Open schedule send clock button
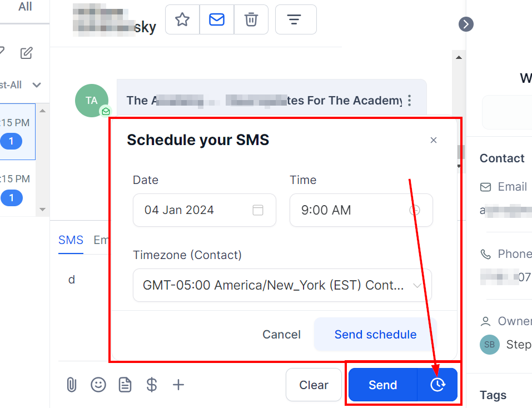 (437, 385)
